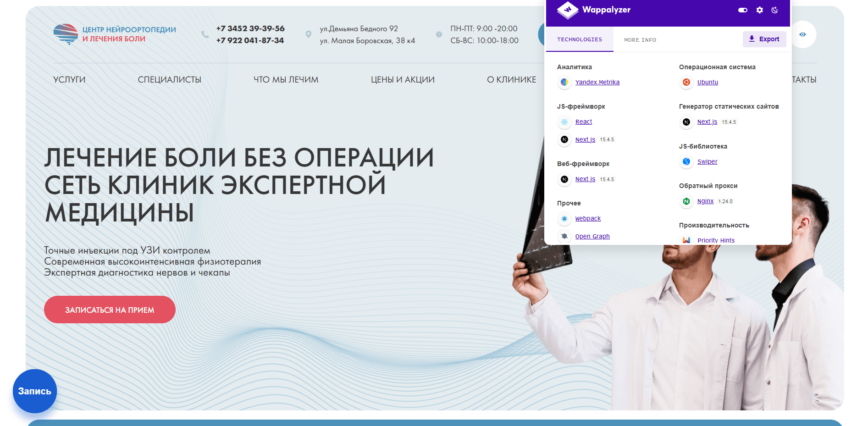Click the Ubuntu icon
This screenshot has height=426, width=868.
686,82
